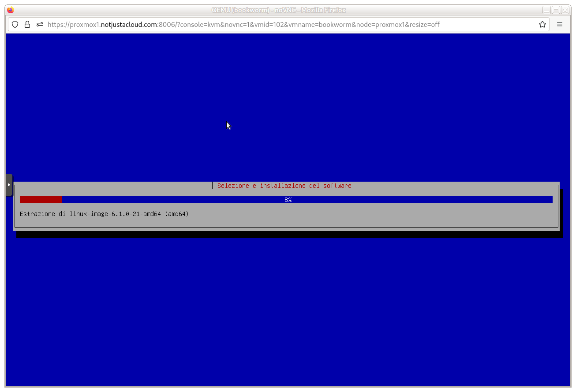Click the red filled portion of progress bar
The width and height of the screenshot is (576, 392).
pyautogui.click(x=41, y=199)
